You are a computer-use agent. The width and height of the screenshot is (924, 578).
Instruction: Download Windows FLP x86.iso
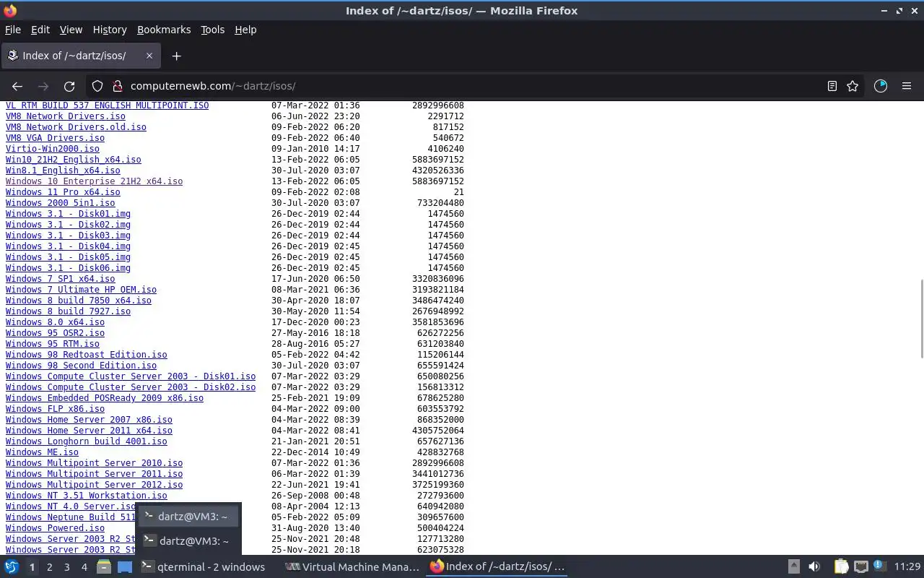[x=55, y=409]
